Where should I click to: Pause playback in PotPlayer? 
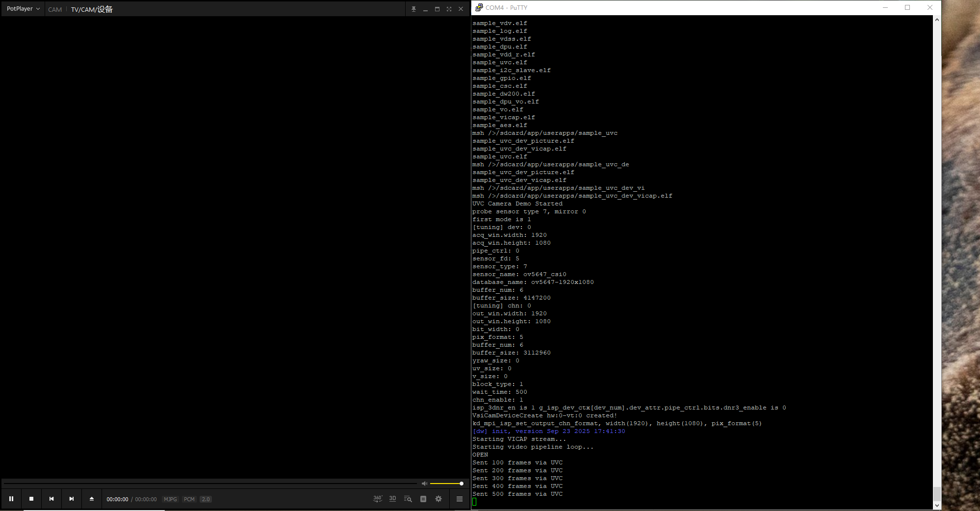coord(11,499)
